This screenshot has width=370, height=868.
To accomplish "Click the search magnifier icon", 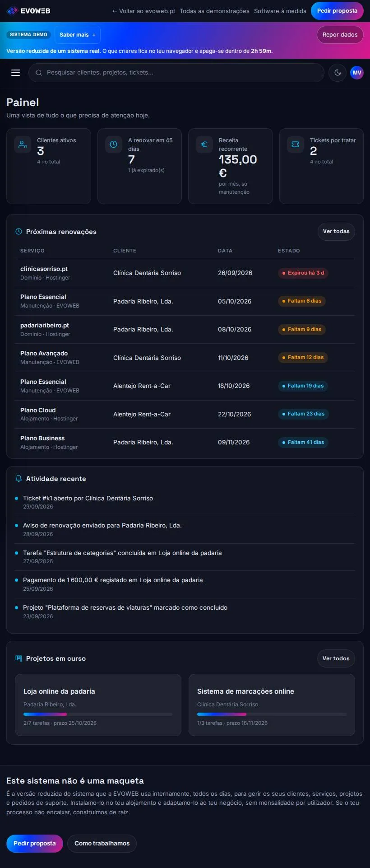I will [39, 73].
